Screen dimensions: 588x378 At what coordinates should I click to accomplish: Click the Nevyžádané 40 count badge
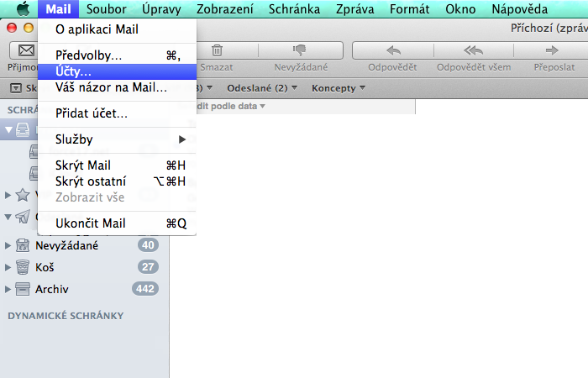click(148, 245)
